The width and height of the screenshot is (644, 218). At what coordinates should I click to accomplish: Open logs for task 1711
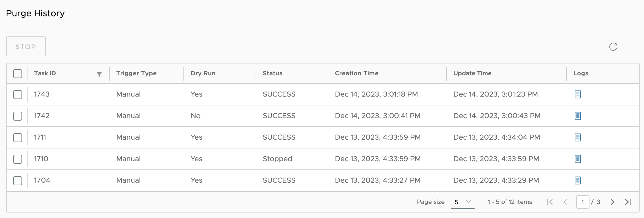pyautogui.click(x=578, y=137)
